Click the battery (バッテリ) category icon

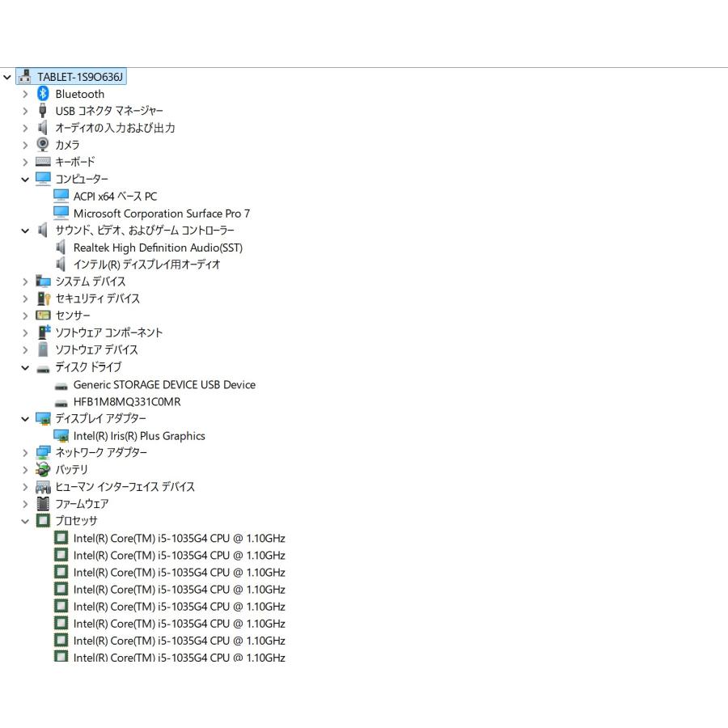pos(43,469)
